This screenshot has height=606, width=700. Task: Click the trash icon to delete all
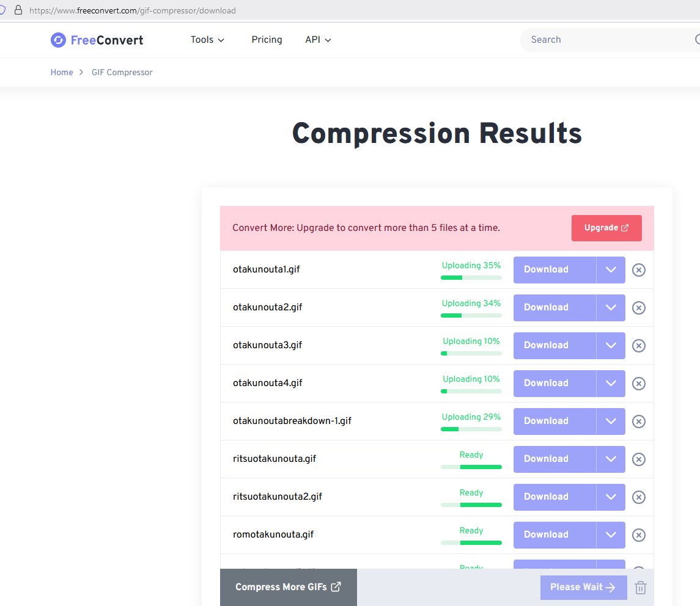[x=641, y=588]
